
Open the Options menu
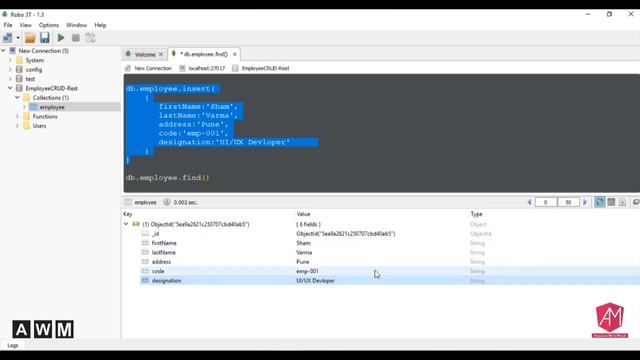coord(49,25)
